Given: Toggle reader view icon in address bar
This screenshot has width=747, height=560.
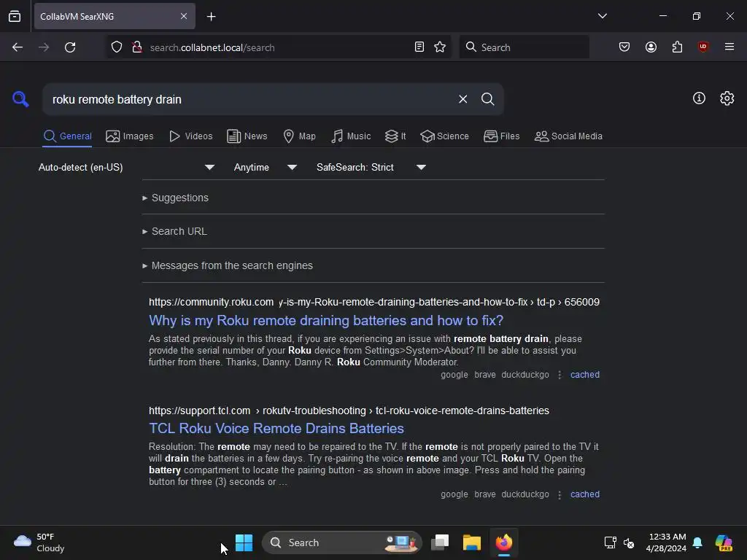Looking at the screenshot, I should point(419,47).
